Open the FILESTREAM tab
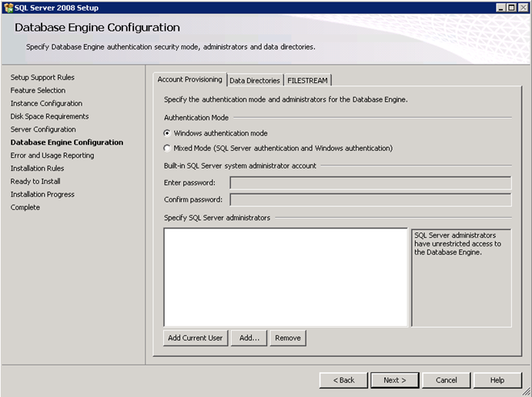 click(307, 81)
